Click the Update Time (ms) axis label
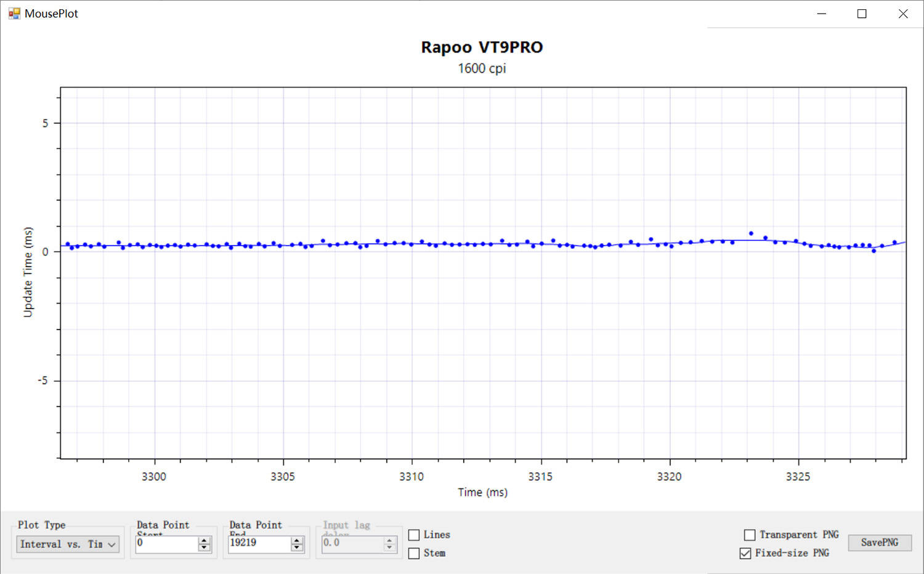924x574 pixels. [28, 272]
